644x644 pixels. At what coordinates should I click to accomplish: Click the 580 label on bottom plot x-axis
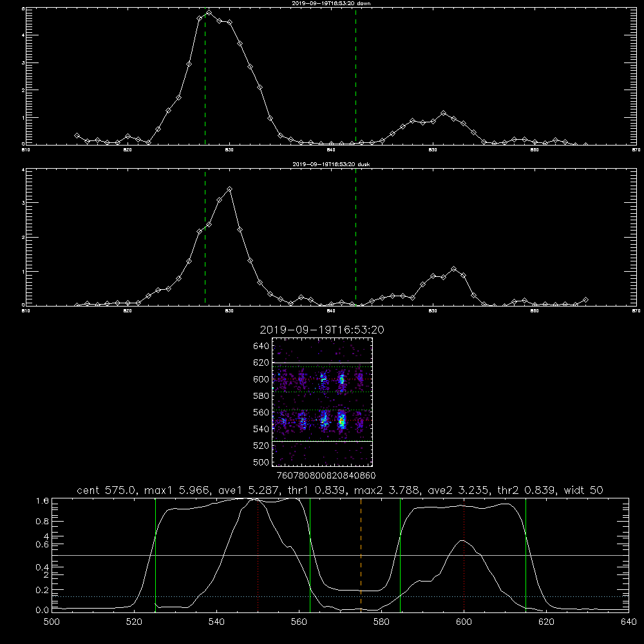point(381,622)
